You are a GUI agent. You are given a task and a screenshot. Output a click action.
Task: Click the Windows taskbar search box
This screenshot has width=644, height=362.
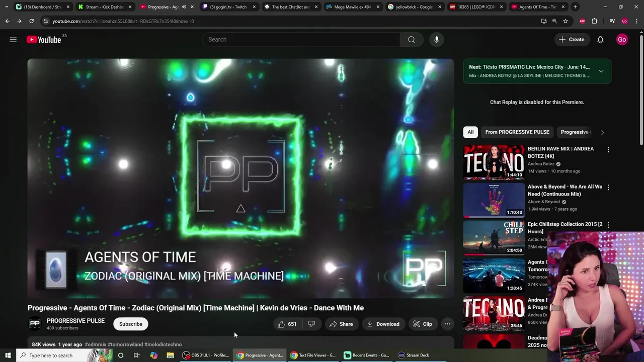64,355
